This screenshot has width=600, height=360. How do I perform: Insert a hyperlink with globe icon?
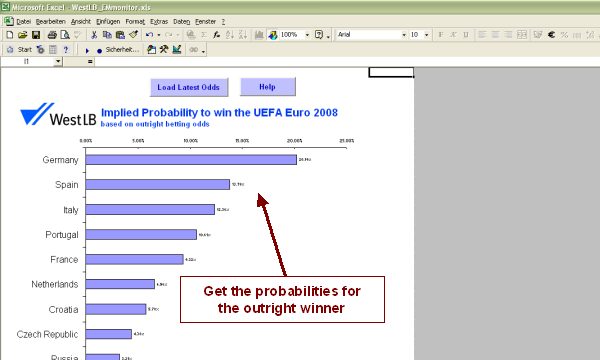(x=191, y=35)
